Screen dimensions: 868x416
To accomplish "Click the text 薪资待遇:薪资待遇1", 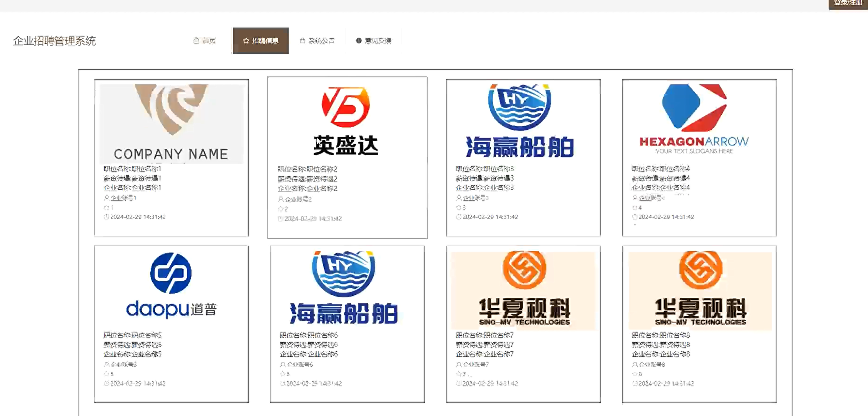I will [x=133, y=178].
